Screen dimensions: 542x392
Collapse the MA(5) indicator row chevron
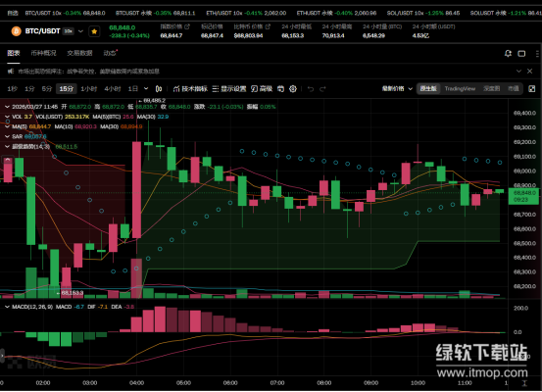click(x=7, y=126)
